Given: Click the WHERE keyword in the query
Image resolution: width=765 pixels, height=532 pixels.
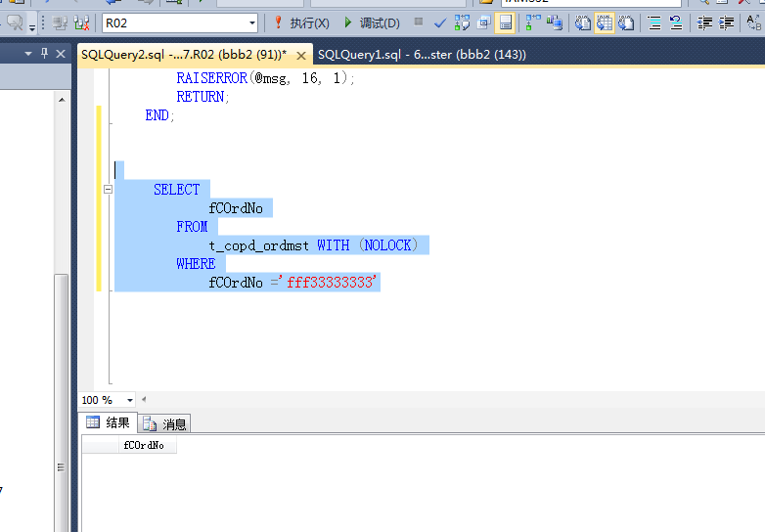Looking at the screenshot, I should 196,264.
